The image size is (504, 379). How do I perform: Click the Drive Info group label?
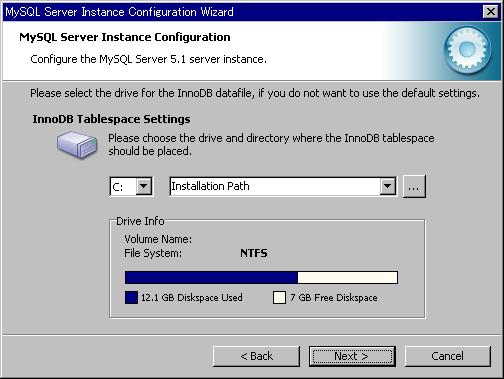tap(140, 221)
